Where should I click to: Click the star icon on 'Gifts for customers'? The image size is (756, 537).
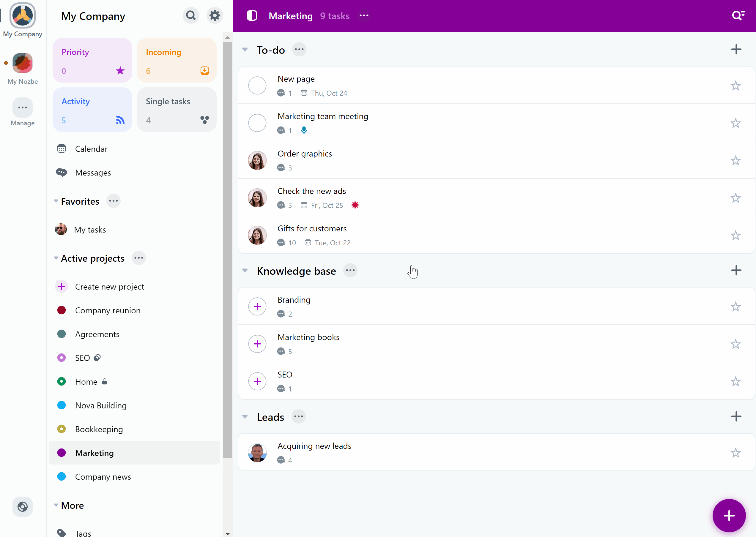pyautogui.click(x=736, y=235)
